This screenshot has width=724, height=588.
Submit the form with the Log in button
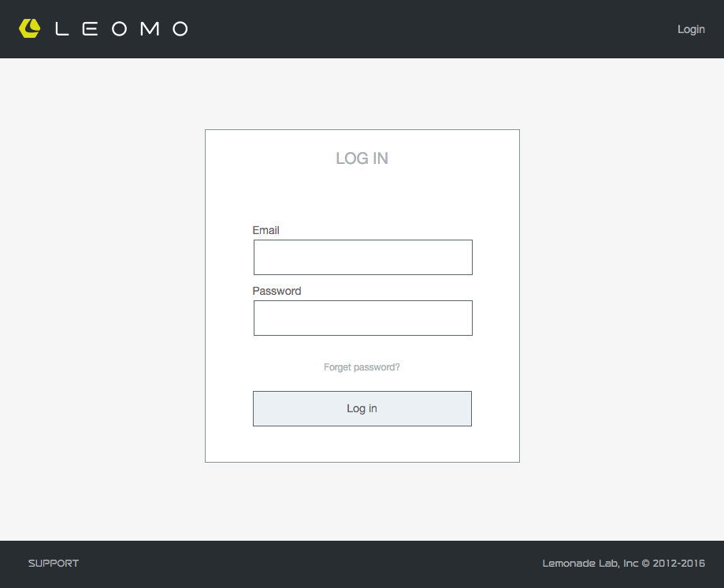point(362,409)
